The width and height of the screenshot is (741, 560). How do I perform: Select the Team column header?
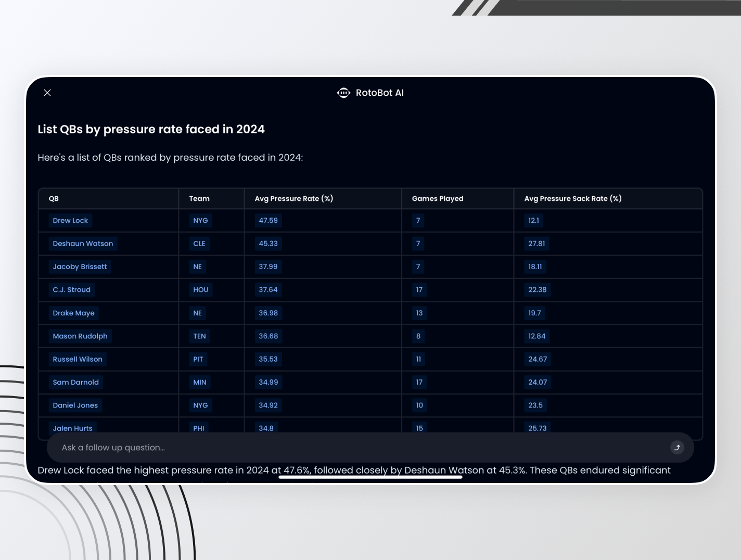(199, 198)
